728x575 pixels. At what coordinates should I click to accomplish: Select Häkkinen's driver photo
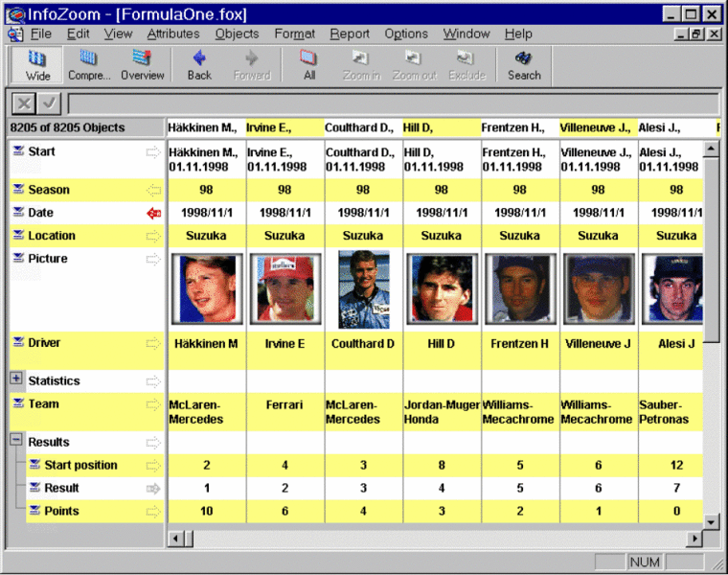click(x=207, y=288)
